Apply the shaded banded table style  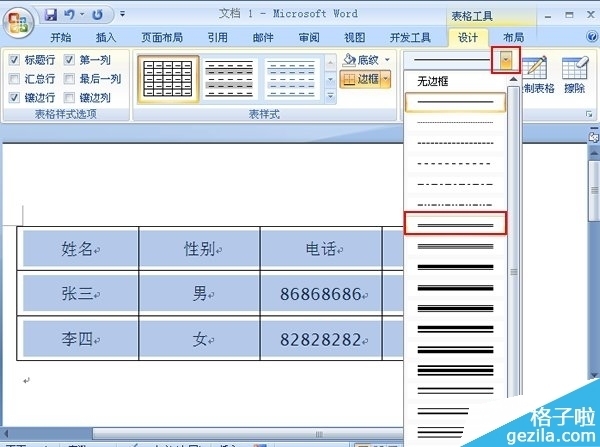coord(229,79)
